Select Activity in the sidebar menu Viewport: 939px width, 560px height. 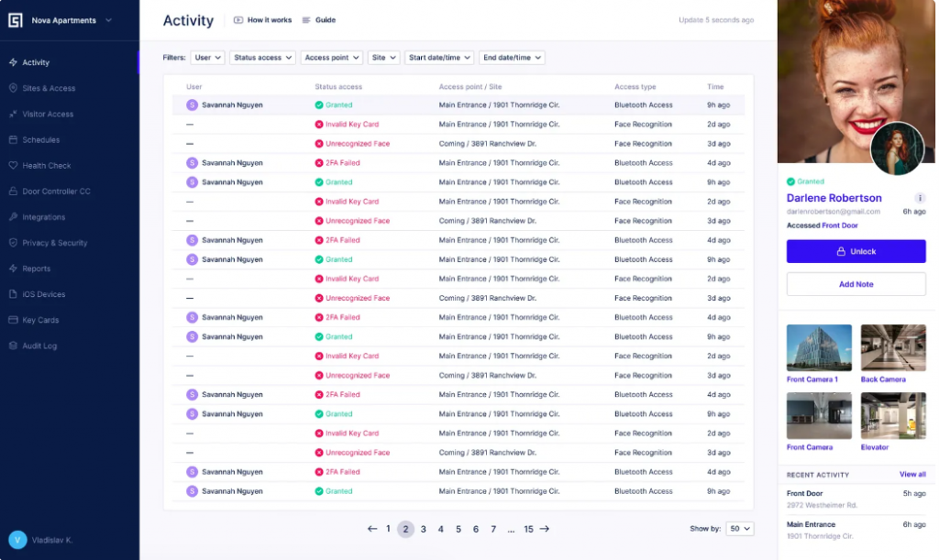12,61
